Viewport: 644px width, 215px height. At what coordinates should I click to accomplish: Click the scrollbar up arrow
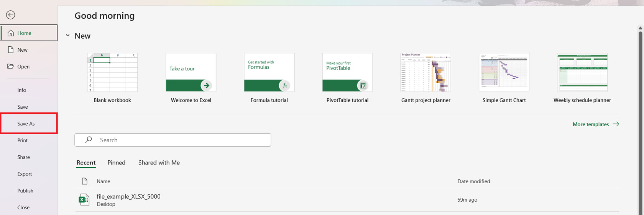(x=640, y=28)
